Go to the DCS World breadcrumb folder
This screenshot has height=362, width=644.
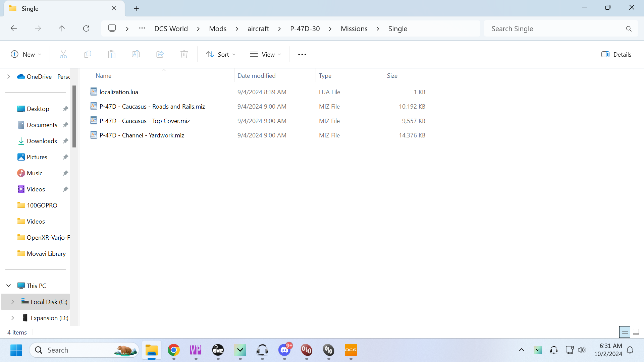171,29
